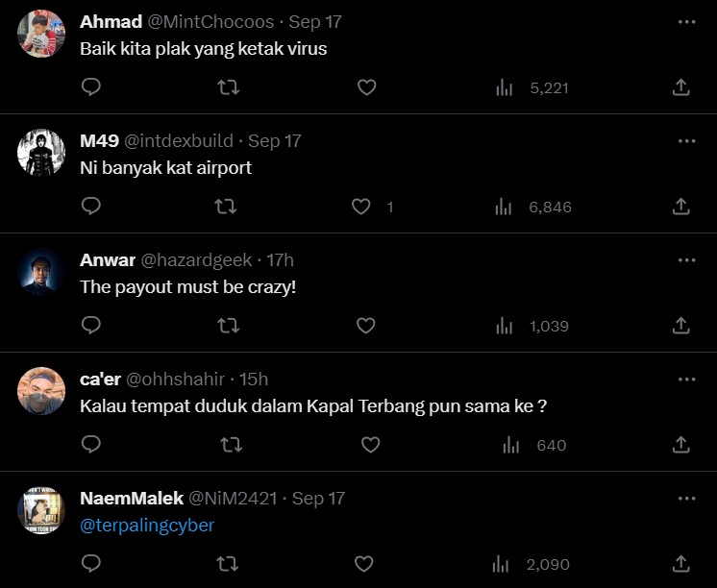
Task: Reply to Ahmad's tweet
Action: pyautogui.click(x=91, y=87)
